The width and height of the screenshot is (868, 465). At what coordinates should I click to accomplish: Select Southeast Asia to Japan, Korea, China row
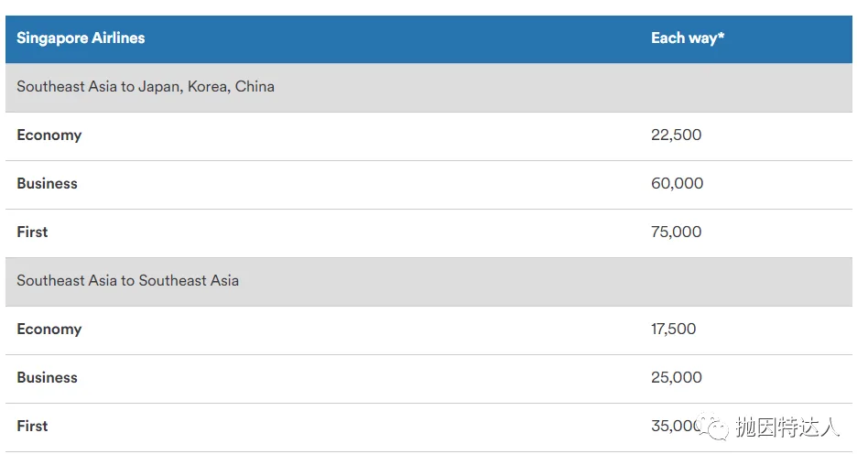(x=429, y=88)
